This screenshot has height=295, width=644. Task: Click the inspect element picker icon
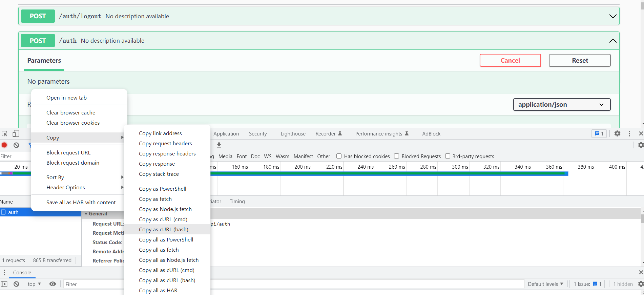coord(4,134)
